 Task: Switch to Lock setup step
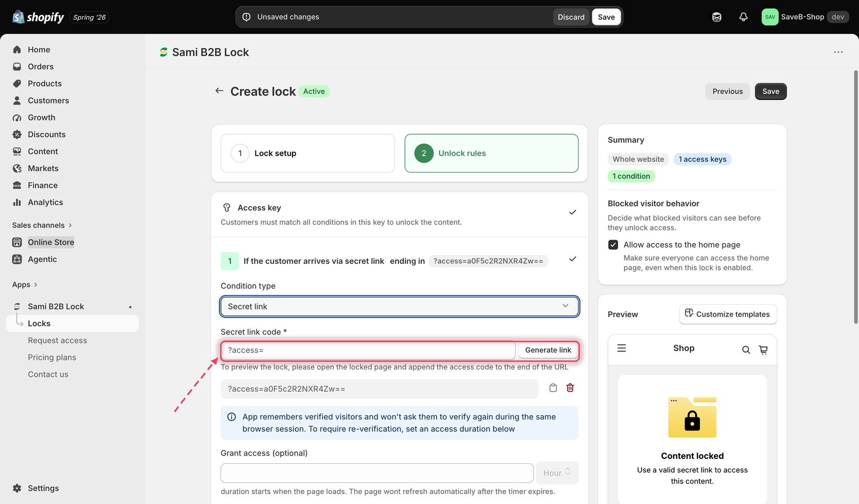(x=308, y=153)
